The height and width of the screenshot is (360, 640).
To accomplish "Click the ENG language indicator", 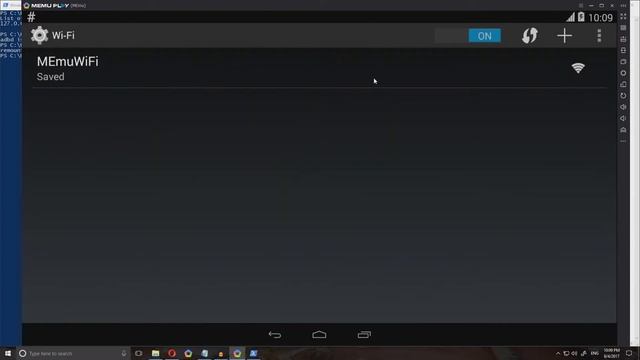I will coord(595,353).
